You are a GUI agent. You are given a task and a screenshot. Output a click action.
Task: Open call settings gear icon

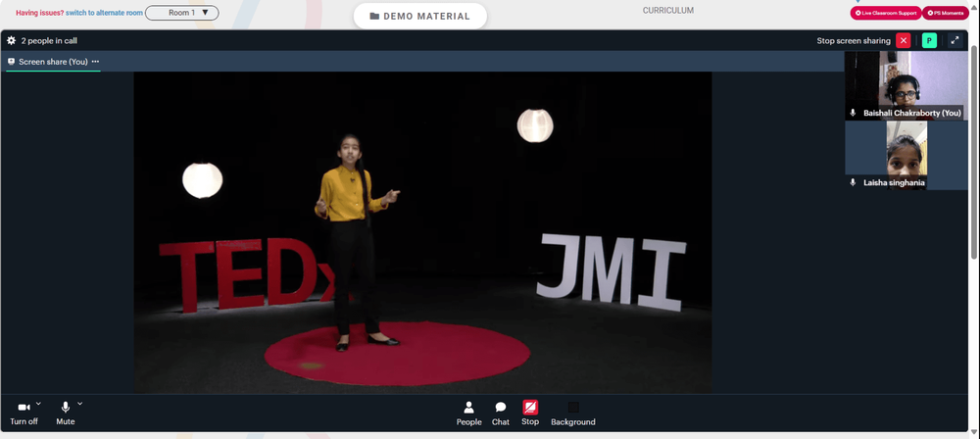coord(11,40)
